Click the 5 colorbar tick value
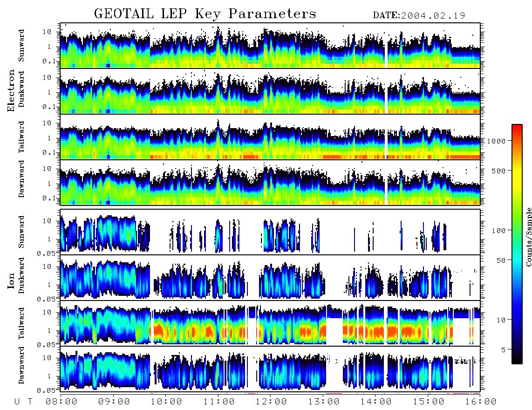This screenshot has height=410, width=532. (x=504, y=349)
